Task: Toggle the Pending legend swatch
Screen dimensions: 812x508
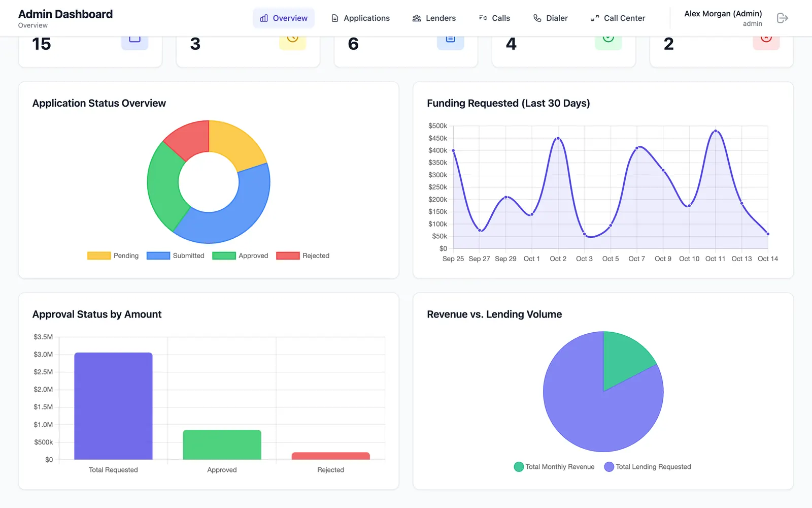Action: coord(99,256)
